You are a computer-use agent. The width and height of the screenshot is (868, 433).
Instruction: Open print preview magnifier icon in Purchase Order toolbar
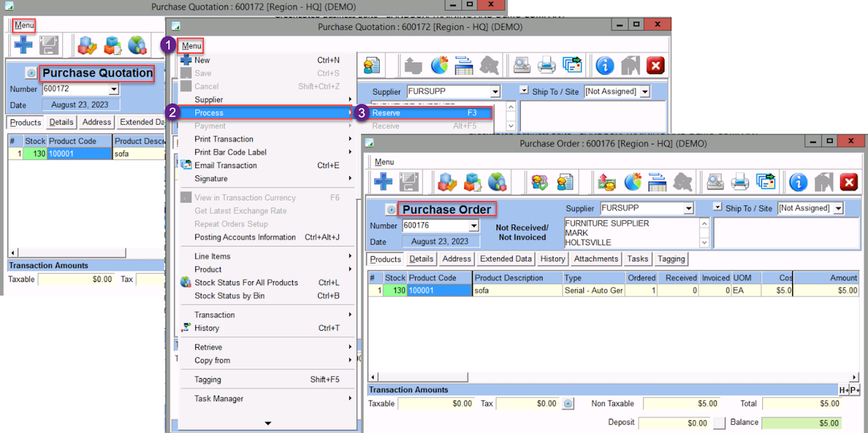tap(715, 182)
